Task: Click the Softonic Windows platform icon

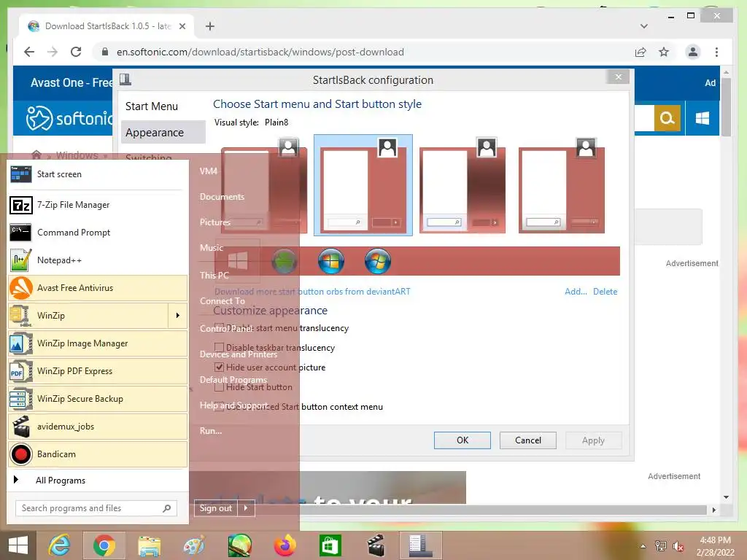Action: (703, 117)
